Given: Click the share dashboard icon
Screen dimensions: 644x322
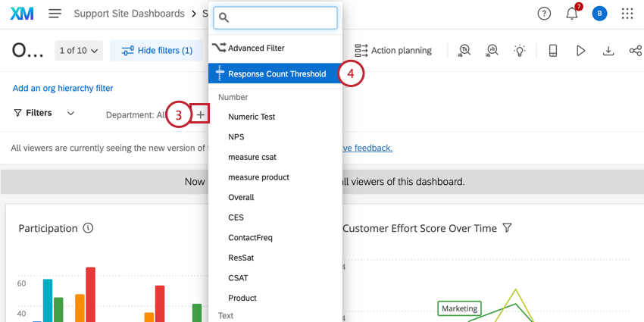Looking at the screenshot, I should (x=635, y=51).
